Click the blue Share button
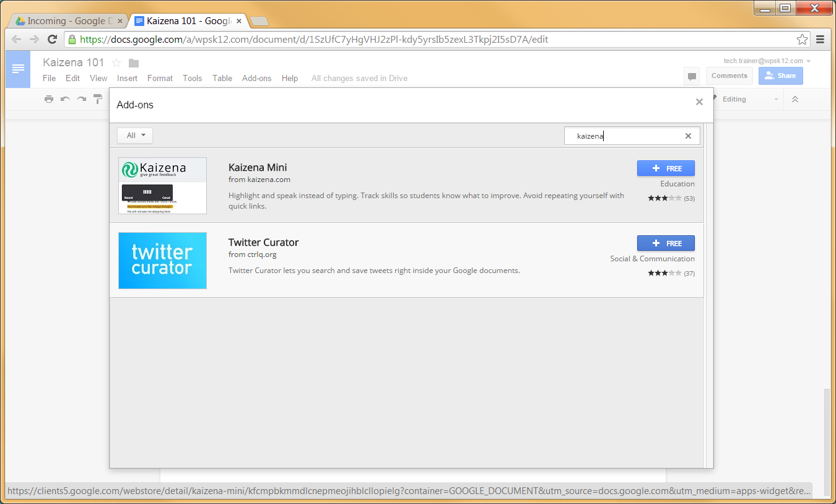 781,76
